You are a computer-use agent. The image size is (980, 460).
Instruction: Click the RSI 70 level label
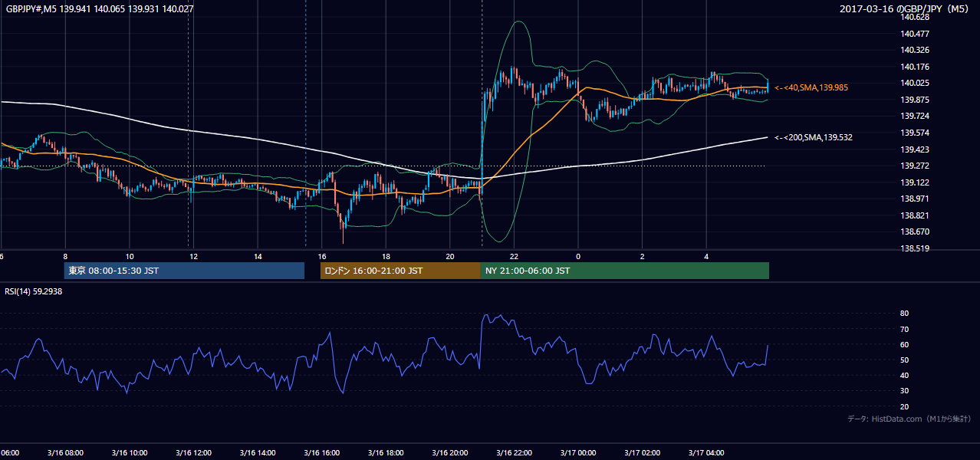coord(904,329)
